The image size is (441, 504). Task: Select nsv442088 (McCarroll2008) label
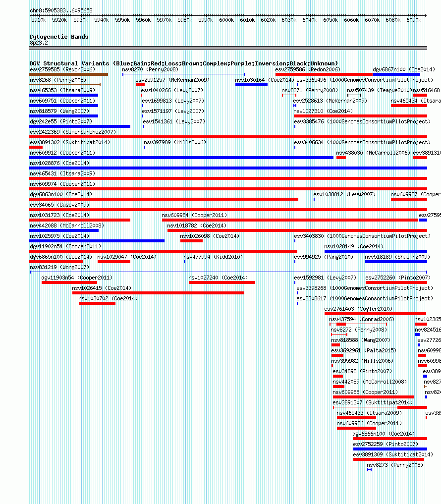coord(67,225)
